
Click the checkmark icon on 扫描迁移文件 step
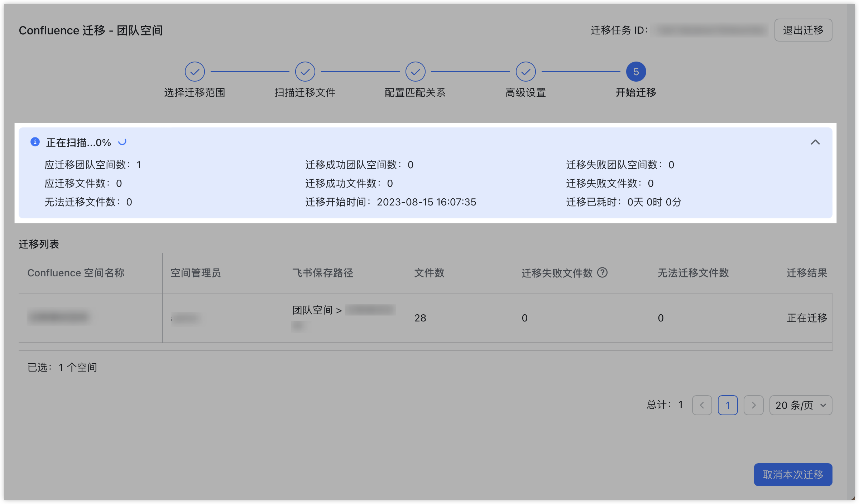pos(305,71)
